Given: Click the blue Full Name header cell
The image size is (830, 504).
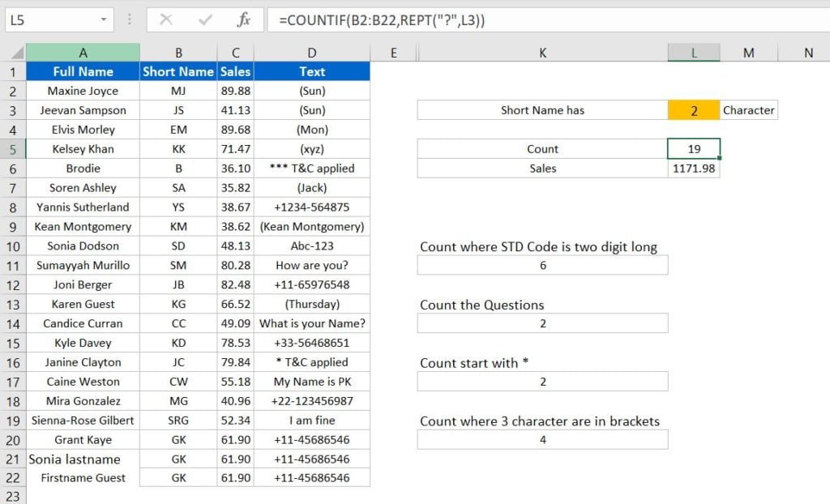Looking at the screenshot, I should [x=83, y=71].
